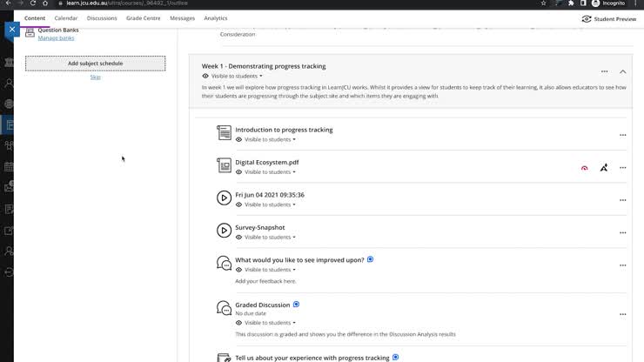Toggle visibility eye for Graded Discussion

coord(238,323)
